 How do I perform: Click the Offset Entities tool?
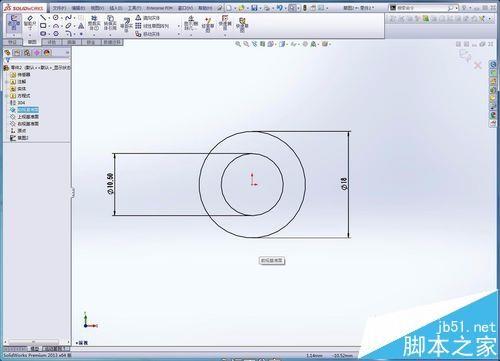click(126, 24)
